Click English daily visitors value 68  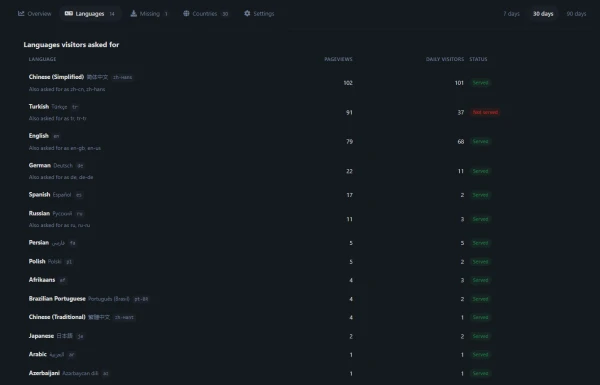(x=461, y=142)
